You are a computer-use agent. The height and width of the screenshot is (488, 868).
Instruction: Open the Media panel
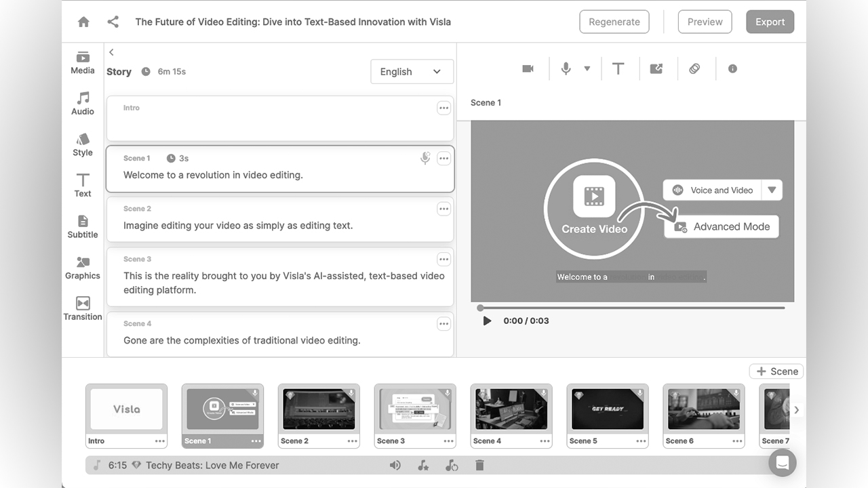tap(83, 62)
